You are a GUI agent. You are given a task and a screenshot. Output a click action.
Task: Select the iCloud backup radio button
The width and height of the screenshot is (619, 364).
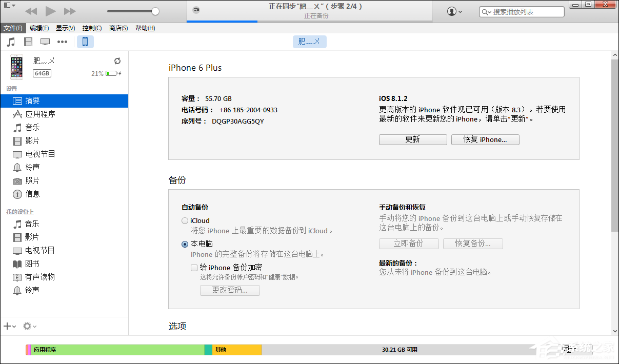(x=185, y=220)
